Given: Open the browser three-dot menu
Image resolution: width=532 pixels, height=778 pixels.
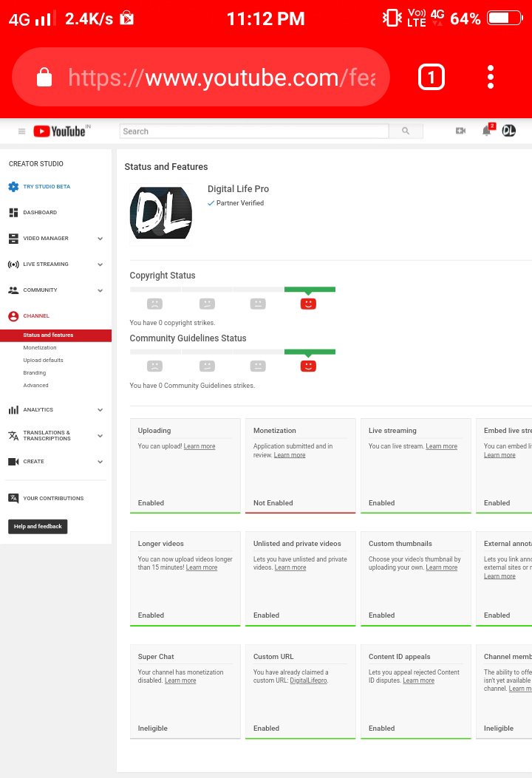Looking at the screenshot, I should click(x=491, y=78).
